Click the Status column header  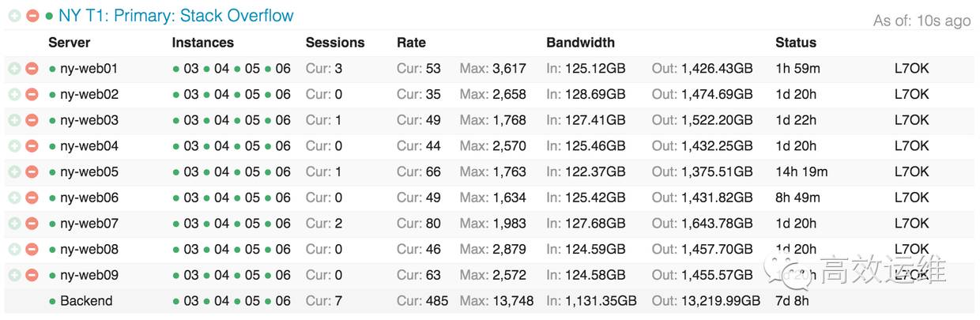pos(796,43)
